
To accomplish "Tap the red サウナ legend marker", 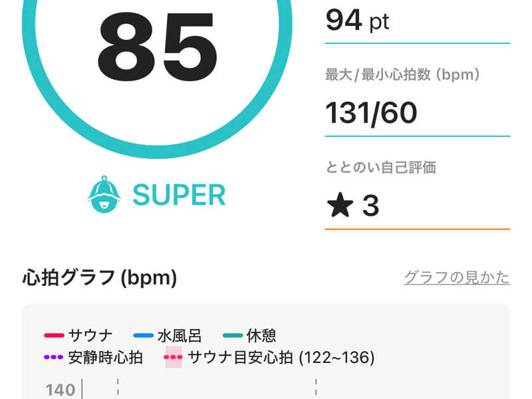I will (x=54, y=336).
